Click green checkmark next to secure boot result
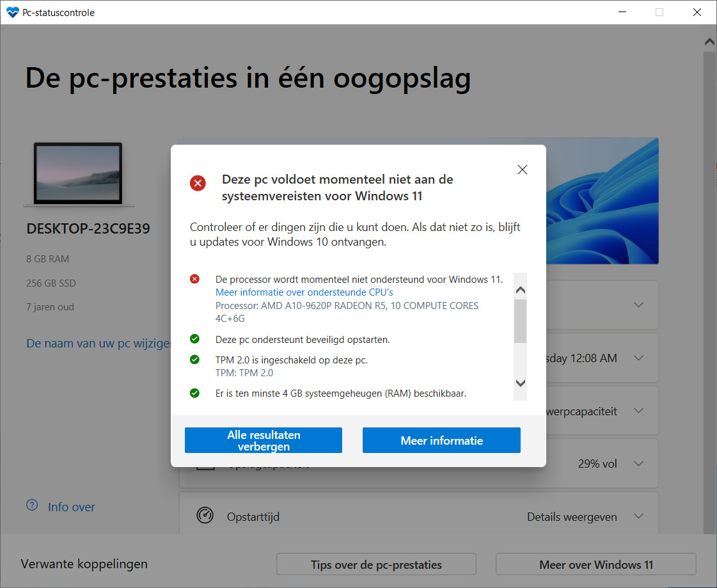 point(195,338)
